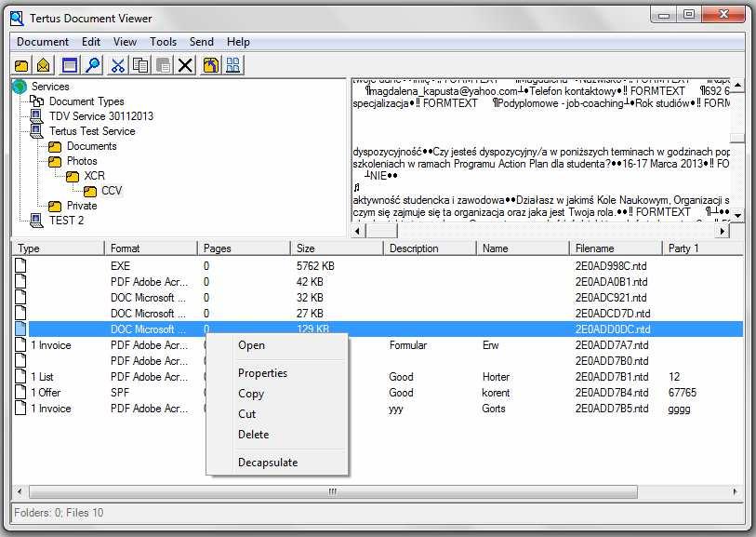Click the 5762 KB size cell

pyautogui.click(x=315, y=266)
